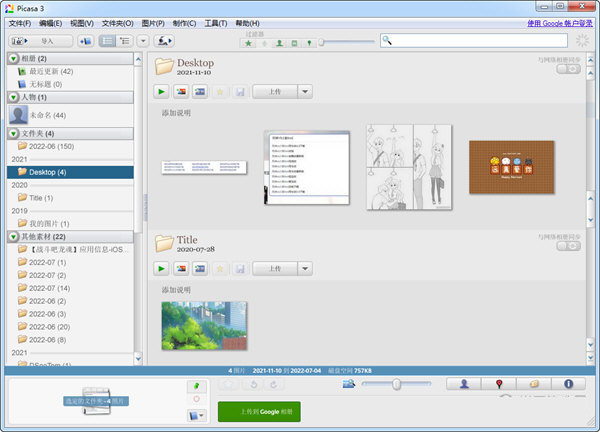This screenshot has height=432, width=600.
Task: Open the 工具(T) menu
Action: pyautogui.click(x=215, y=22)
